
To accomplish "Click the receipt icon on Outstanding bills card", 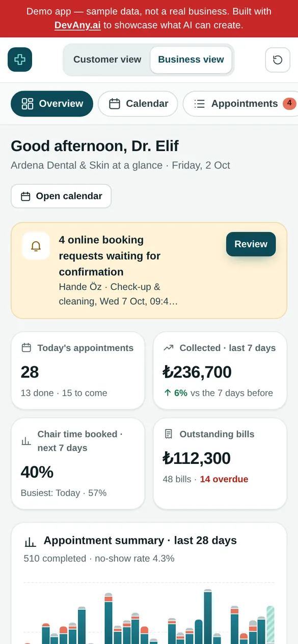I will tap(169, 434).
